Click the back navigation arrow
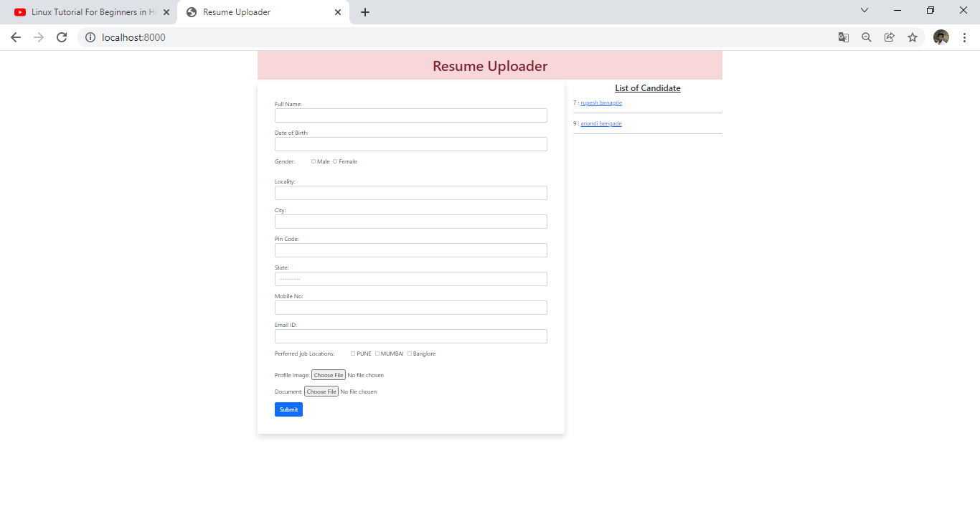This screenshot has height=522, width=980. (15, 37)
